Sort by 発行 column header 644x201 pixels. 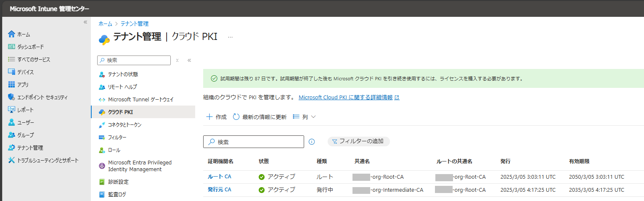pyautogui.click(x=506, y=161)
